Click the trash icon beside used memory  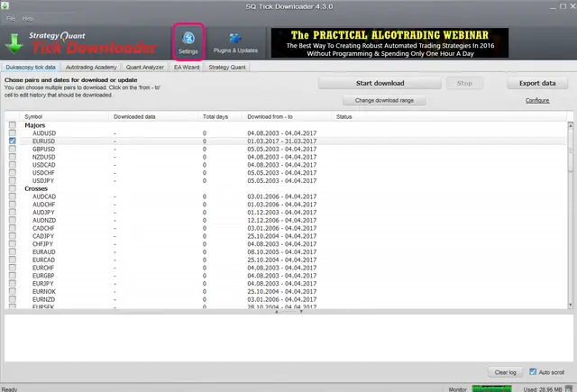(x=569, y=388)
